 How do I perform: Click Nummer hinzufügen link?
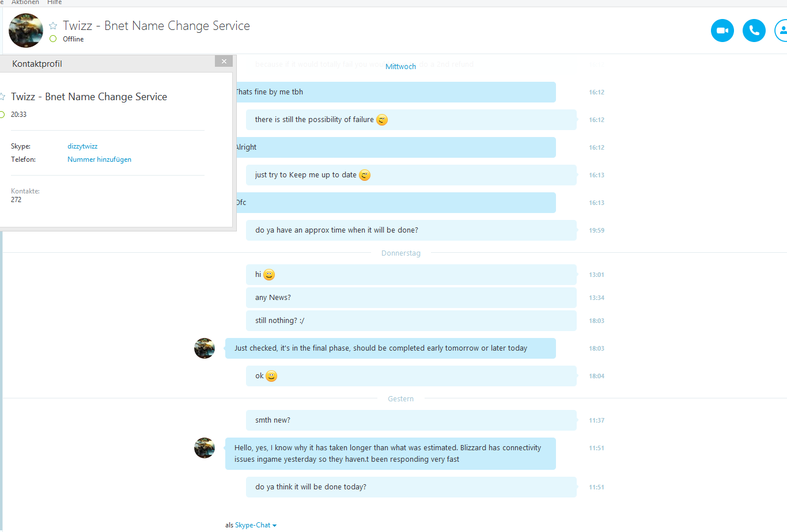(99, 159)
